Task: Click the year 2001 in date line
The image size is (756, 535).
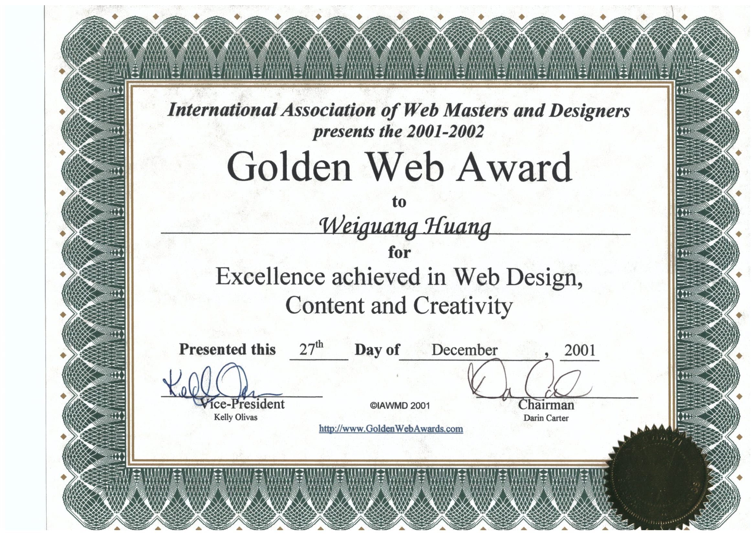Action: pos(580,350)
